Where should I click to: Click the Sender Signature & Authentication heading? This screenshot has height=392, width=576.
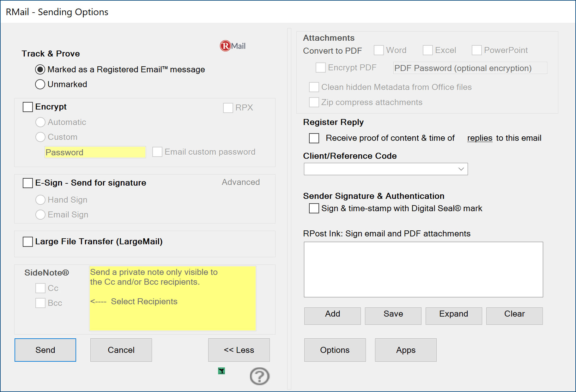(x=374, y=196)
